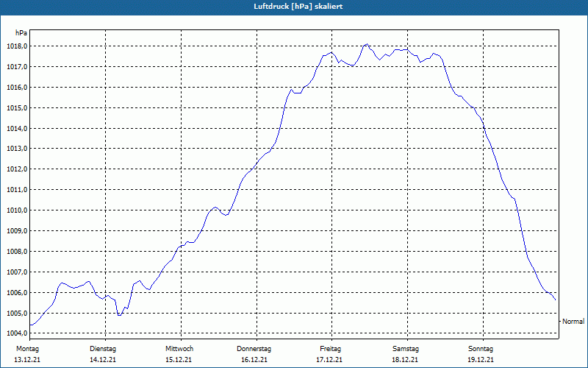
Task: Select the 1009,0 axis value
Action: coord(17,231)
